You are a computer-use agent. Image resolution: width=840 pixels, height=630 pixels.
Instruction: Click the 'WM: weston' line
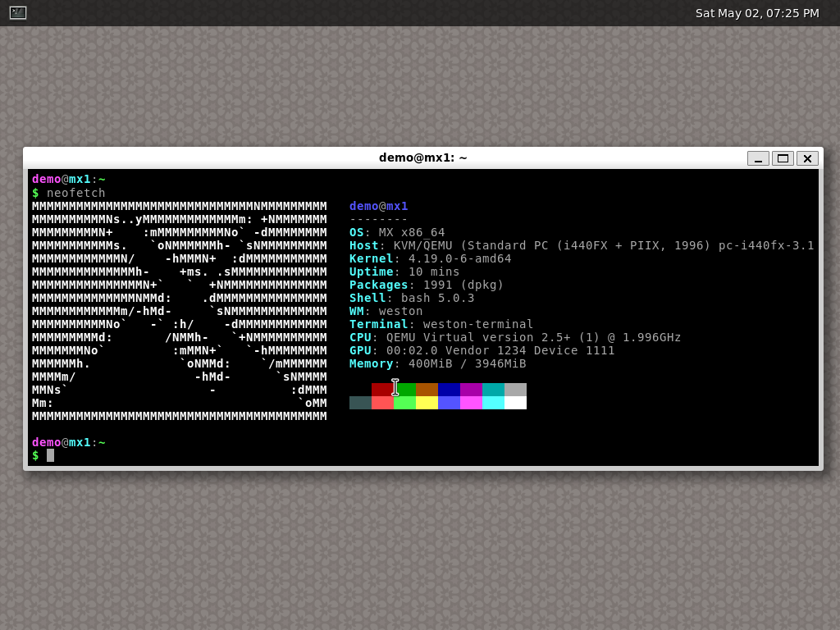[x=386, y=311]
